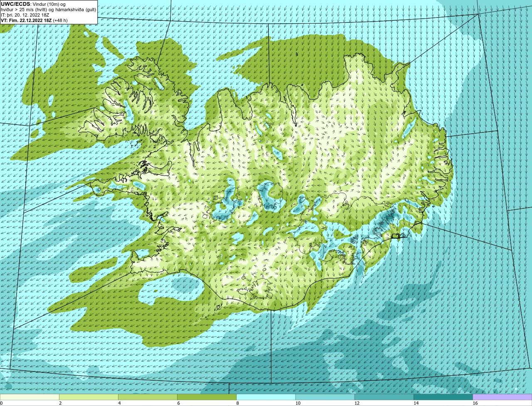
Task: Click the purple legend swatch above 16
Action: 502,397
